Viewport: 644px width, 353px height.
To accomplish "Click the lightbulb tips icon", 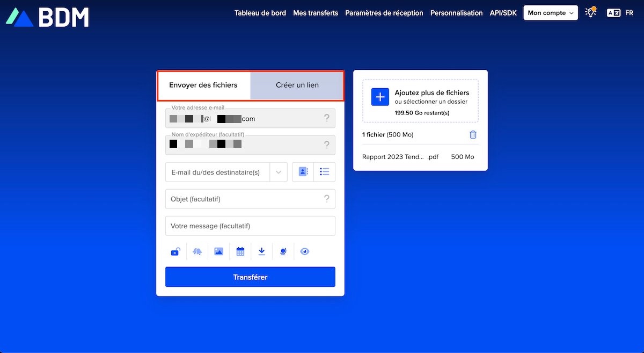I will tap(591, 12).
